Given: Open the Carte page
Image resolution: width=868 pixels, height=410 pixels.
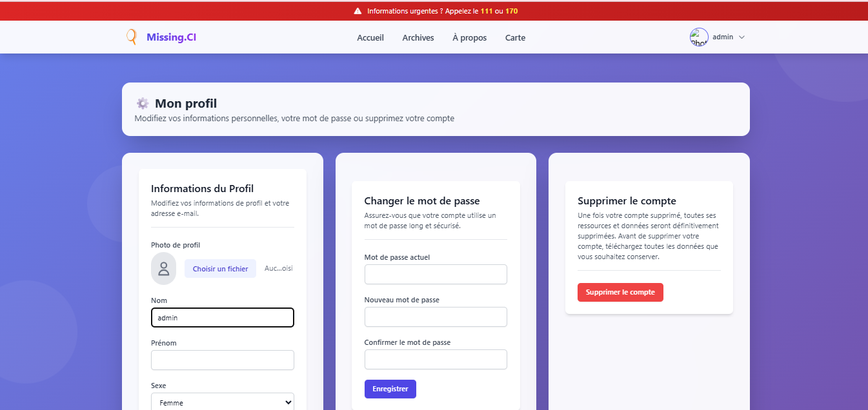Looking at the screenshot, I should tap(515, 37).
